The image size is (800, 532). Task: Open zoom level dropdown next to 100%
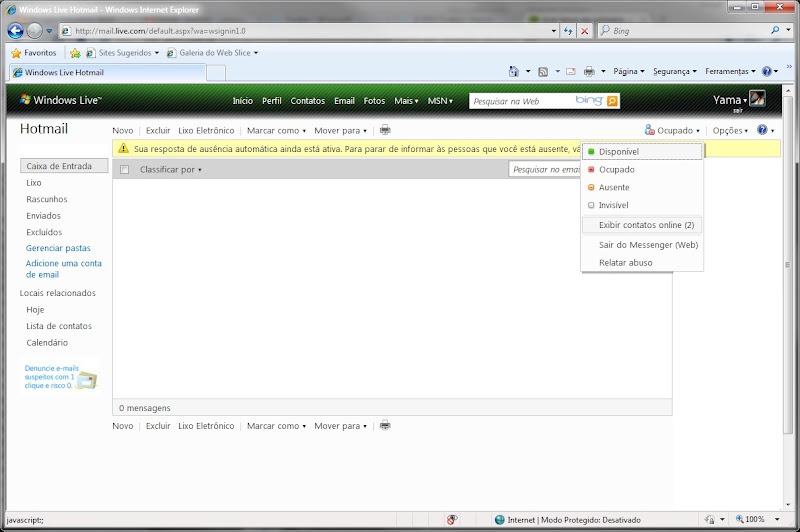pyautogui.click(x=777, y=519)
